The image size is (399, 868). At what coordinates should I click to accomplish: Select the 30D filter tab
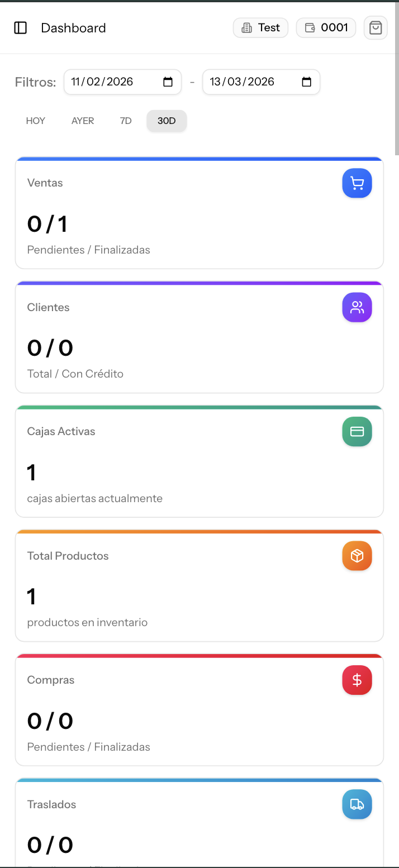[167, 121]
